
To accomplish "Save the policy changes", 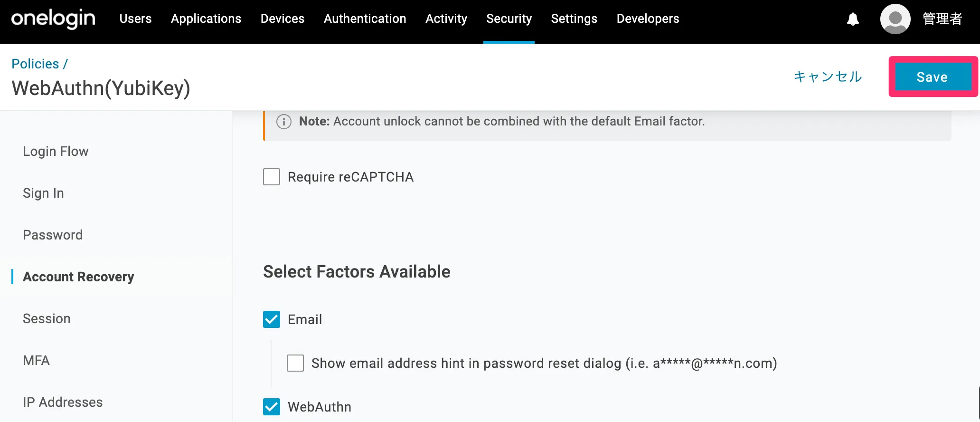I will pyautogui.click(x=932, y=77).
